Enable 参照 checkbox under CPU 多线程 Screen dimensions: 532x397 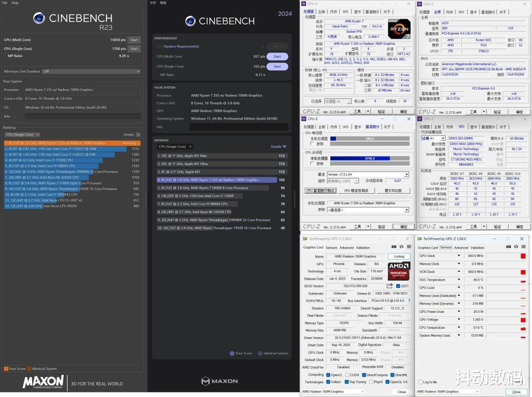pos(312,163)
